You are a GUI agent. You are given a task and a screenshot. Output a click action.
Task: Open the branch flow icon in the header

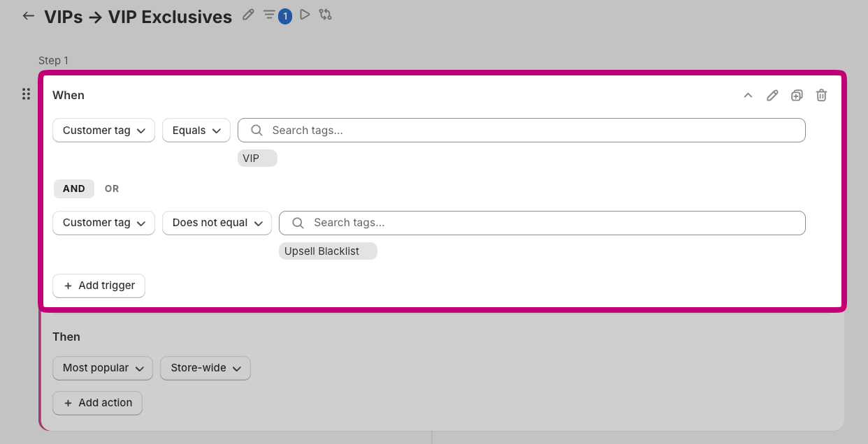pos(325,14)
